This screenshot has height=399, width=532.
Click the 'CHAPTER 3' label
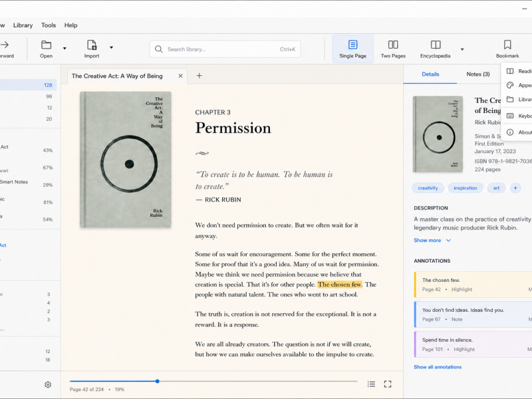pyautogui.click(x=213, y=112)
